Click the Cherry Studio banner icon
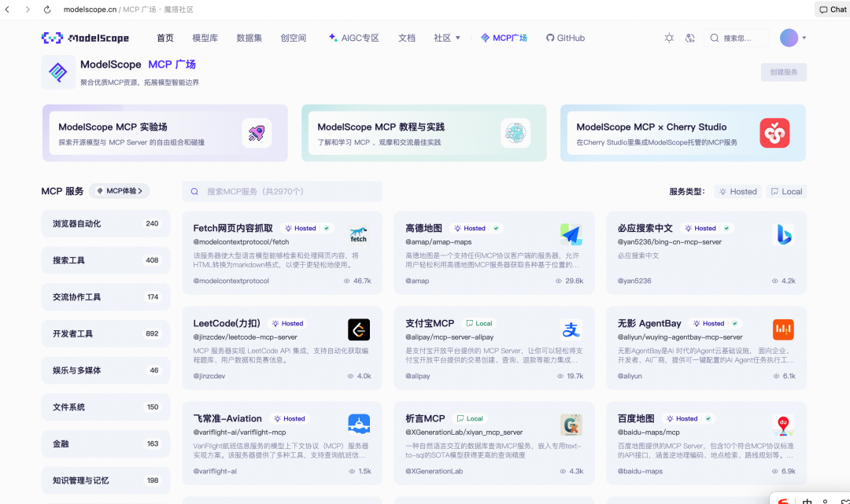Image resolution: width=850 pixels, height=504 pixels. (775, 133)
